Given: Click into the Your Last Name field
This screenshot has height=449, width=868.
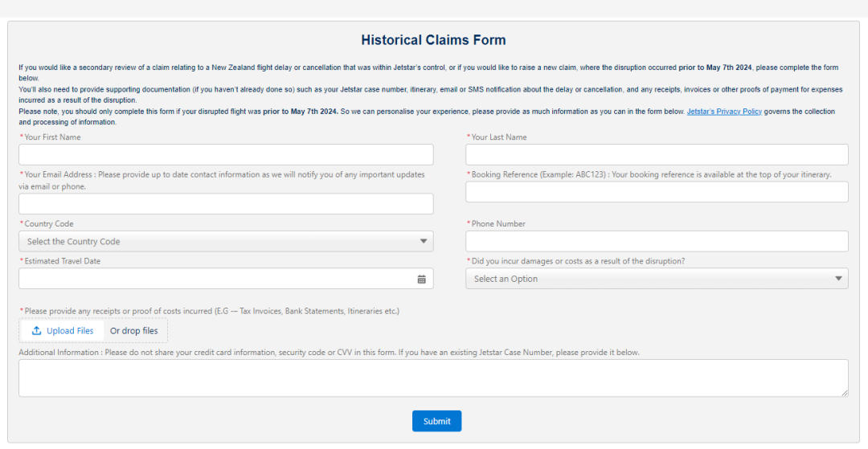Looking at the screenshot, I should coord(657,155).
